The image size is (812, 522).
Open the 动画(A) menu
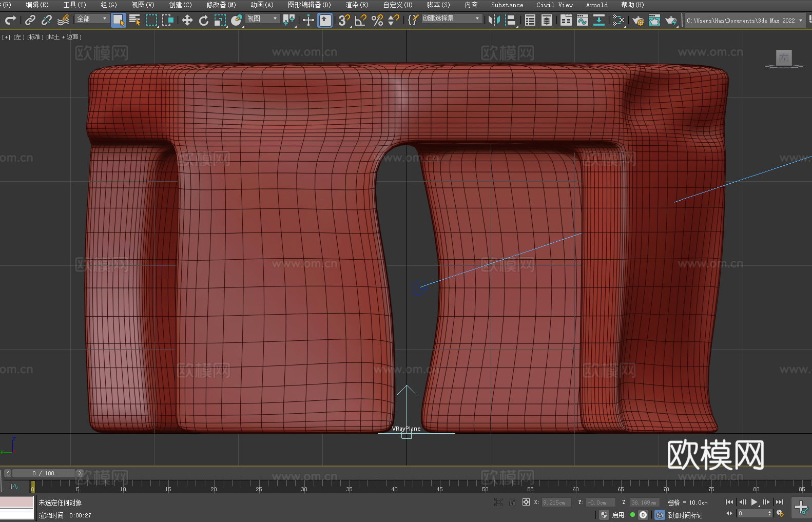(x=262, y=5)
